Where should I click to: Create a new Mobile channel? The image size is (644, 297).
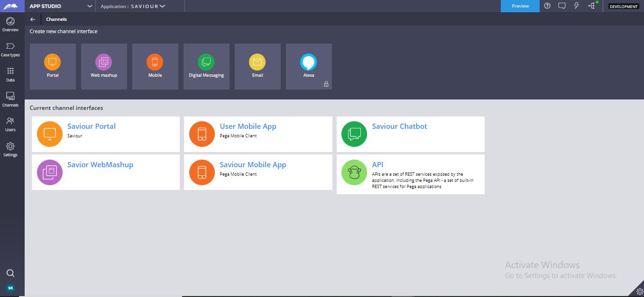click(155, 66)
